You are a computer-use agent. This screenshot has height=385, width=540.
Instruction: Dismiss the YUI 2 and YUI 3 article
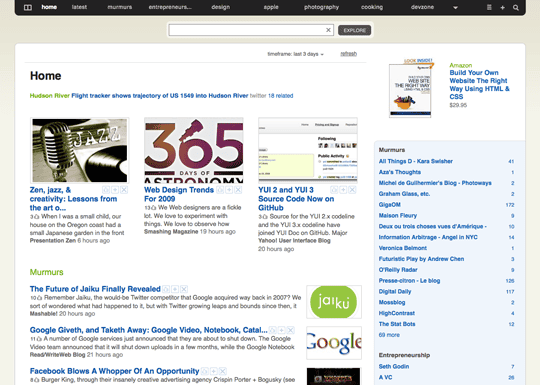coord(352,190)
